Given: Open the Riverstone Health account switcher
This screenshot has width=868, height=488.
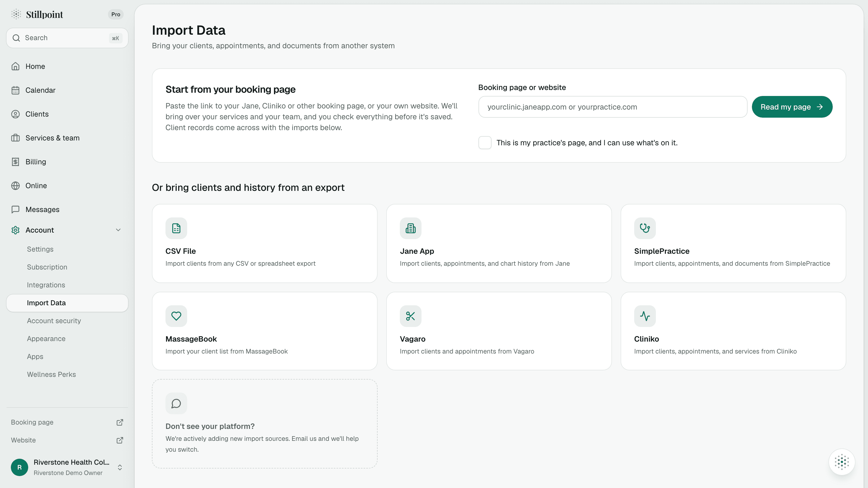Looking at the screenshot, I should pos(67,467).
